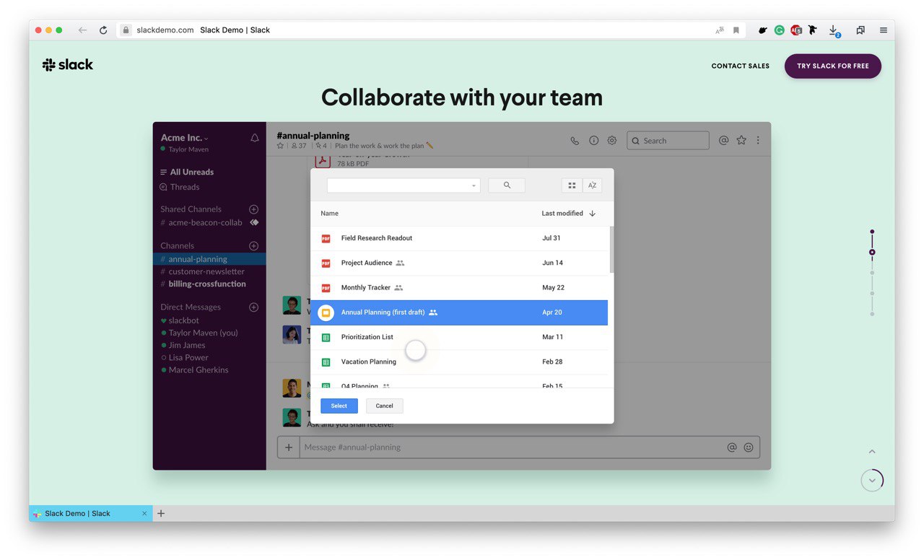Open the emoji picker in the message box

749,447
